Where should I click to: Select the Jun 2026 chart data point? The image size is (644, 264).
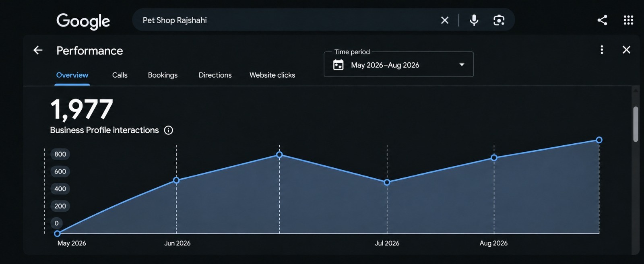pyautogui.click(x=176, y=180)
